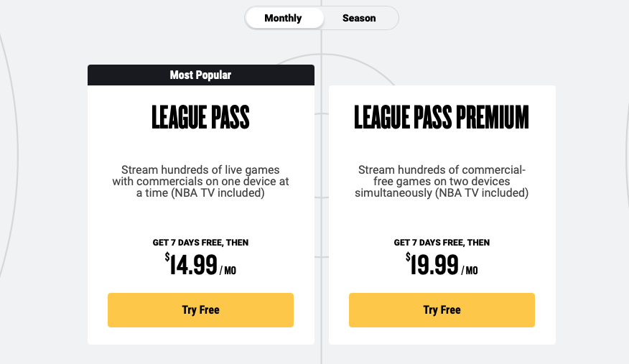The width and height of the screenshot is (629, 364).
Task: Select the LEAGUE PASS PREMIUM heading
Action: pyautogui.click(x=442, y=117)
